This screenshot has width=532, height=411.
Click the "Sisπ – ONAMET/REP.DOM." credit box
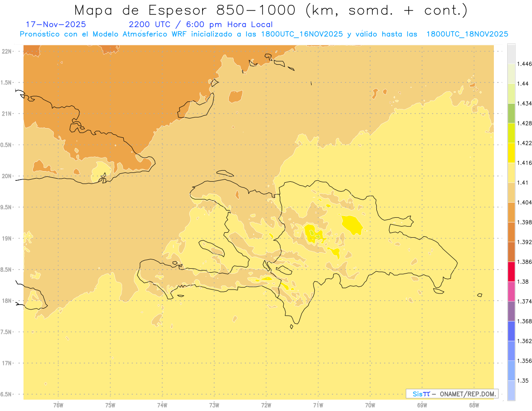452,394
